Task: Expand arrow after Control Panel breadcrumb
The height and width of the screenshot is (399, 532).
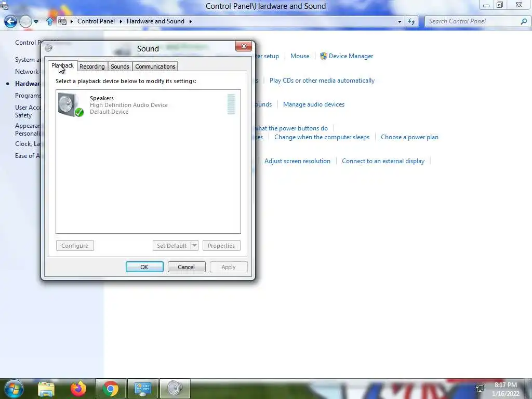Action: click(121, 21)
